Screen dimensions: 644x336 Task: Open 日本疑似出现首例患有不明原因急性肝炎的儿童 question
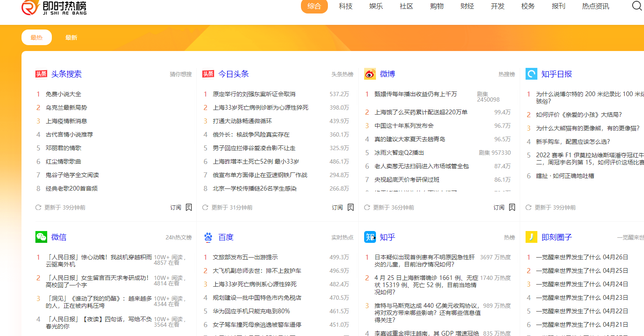[424, 261]
